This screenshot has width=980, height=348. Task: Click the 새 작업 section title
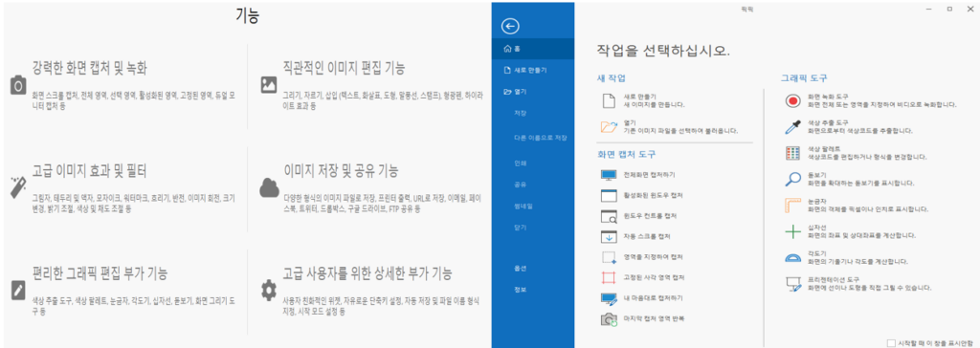click(612, 78)
